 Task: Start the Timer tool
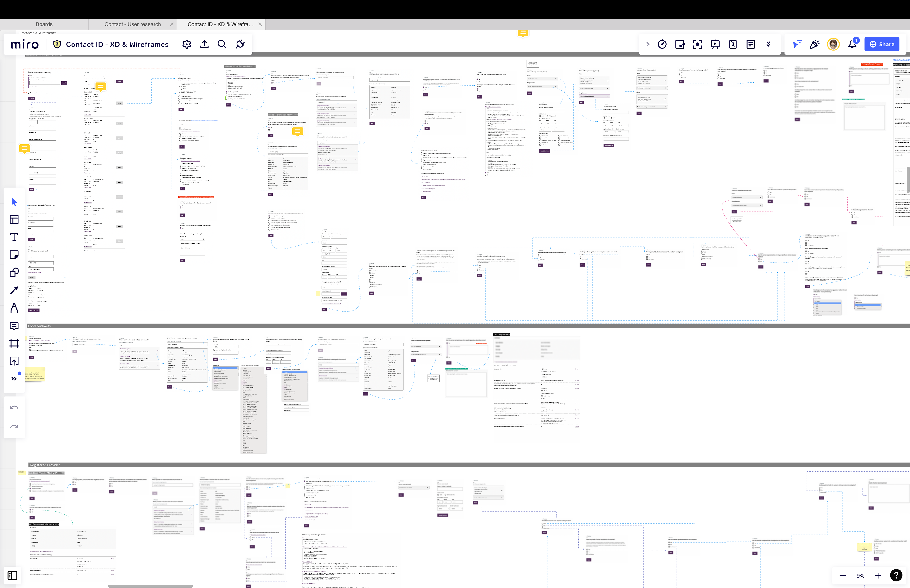click(x=662, y=44)
